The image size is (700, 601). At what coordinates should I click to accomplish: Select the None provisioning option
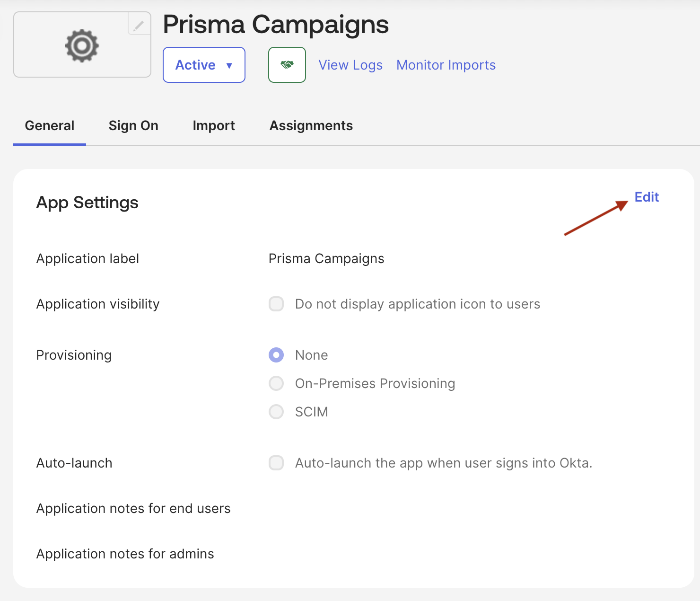pos(276,355)
